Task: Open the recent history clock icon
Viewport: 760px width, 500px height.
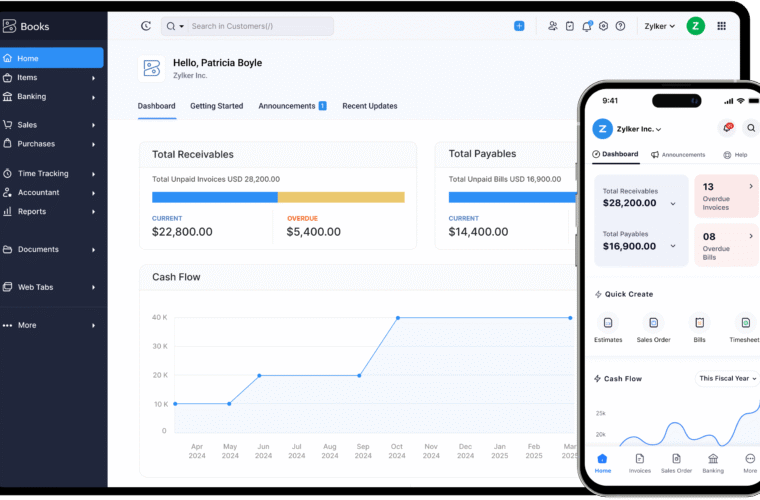Action: point(146,26)
